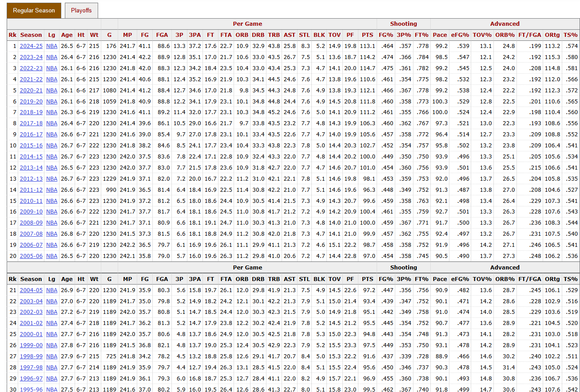Open the 2024-25 season link
This screenshot has height=392, width=580.
[x=31, y=46]
